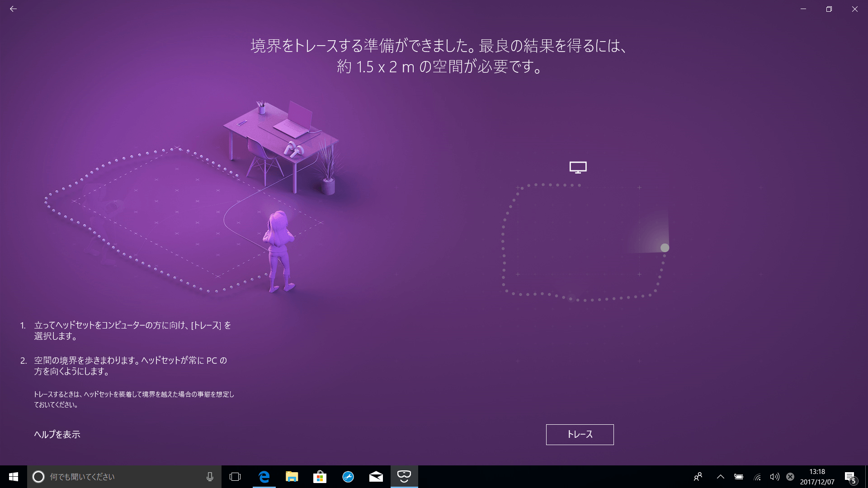Click the Wi-Fi network icon in the tray
The image size is (868, 488).
pyautogui.click(x=757, y=477)
